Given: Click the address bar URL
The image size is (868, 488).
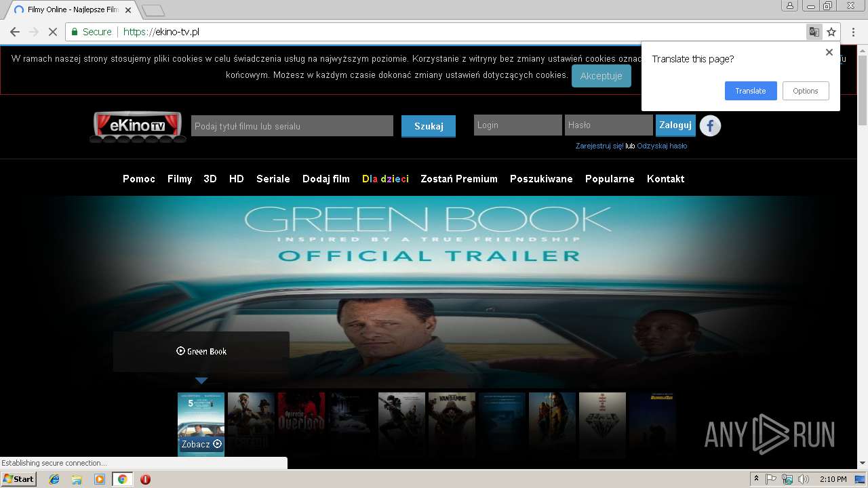Looking at the screenshot, I should [161, 32].
